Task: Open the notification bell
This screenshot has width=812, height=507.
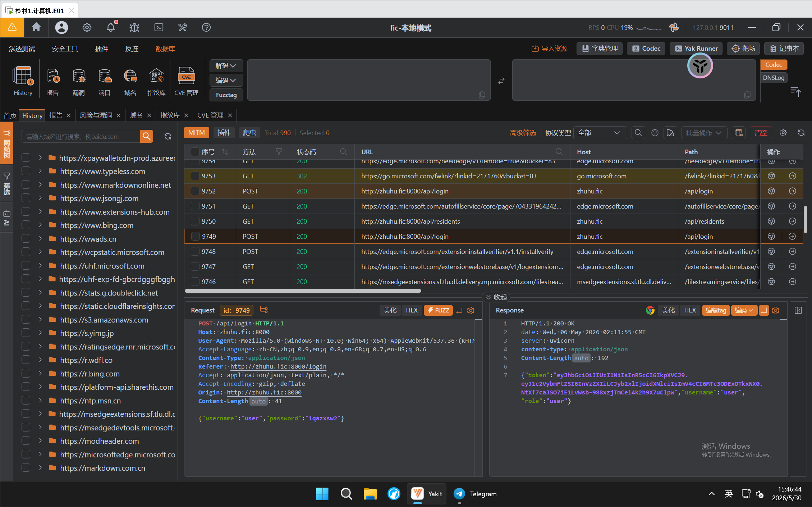Action: tap(111, 27)
